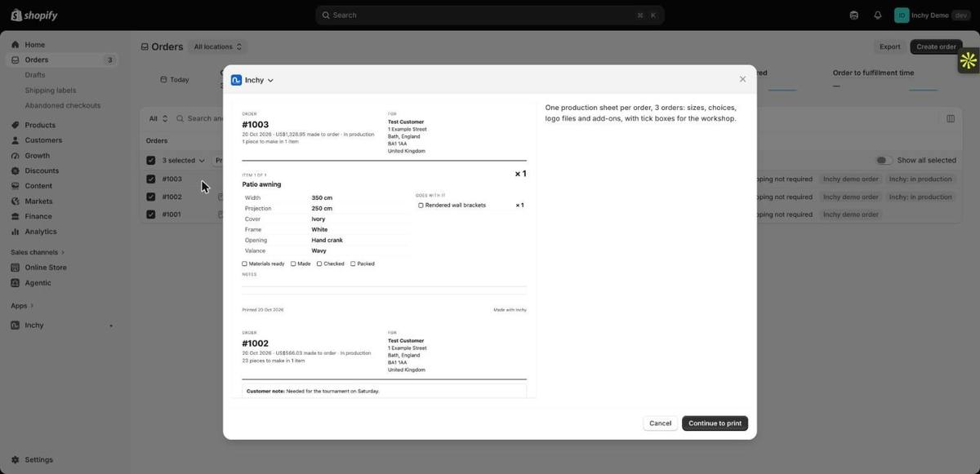Screen dimensions: 980x474
Task: Expand the Sales channels section
Action: point(38,252)
